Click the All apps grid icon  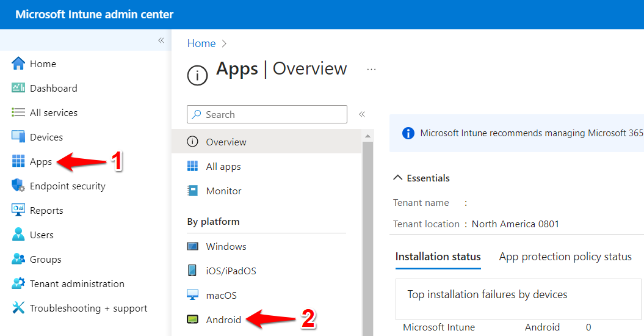192,166
